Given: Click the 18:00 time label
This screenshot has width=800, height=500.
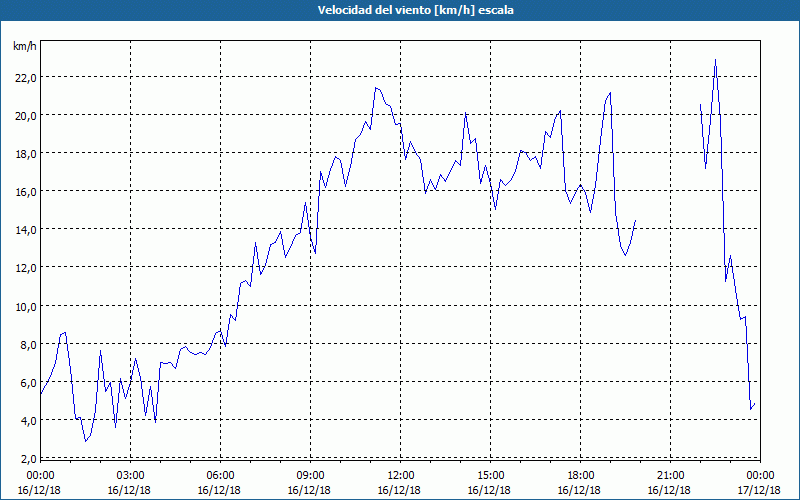Looking at the screenshot, I should (x=580, y=476).
